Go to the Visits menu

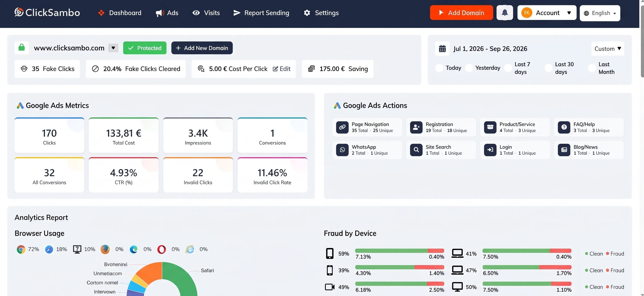click(x=206, y=13)
